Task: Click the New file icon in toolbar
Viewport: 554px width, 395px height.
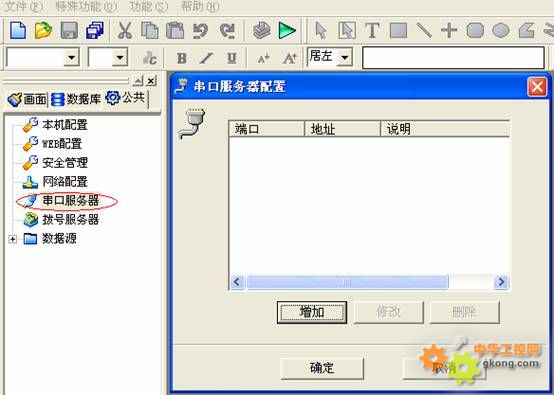Action: 18,30
